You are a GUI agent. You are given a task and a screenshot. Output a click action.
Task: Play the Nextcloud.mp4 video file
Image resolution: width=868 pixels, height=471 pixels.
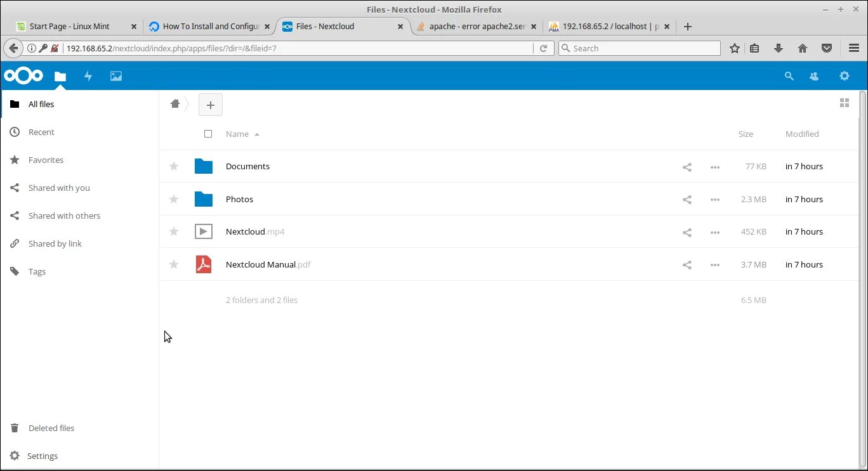pyautogui.click(x=255, y=231)
